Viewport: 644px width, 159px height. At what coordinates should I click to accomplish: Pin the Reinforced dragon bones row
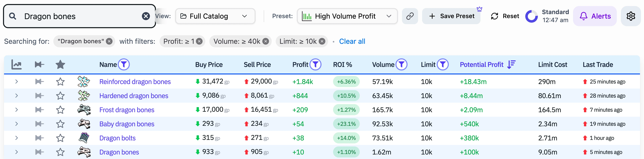tap(40, 82)
